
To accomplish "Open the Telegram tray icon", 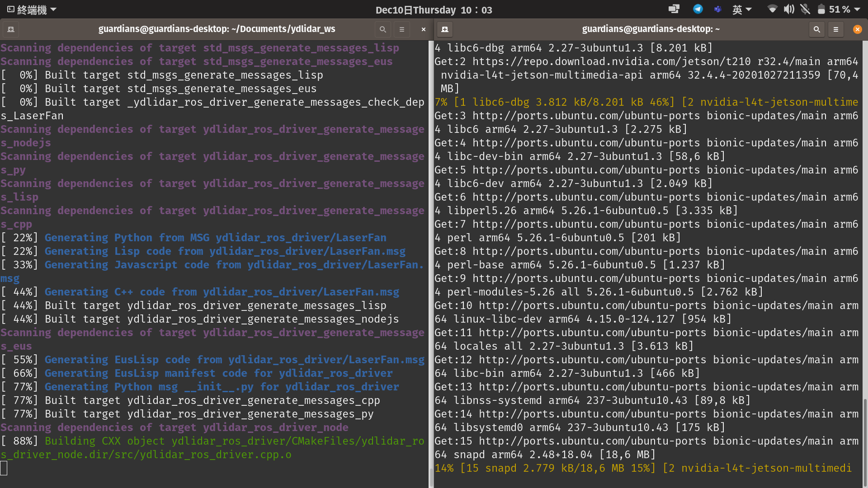I will click(698, 9).
